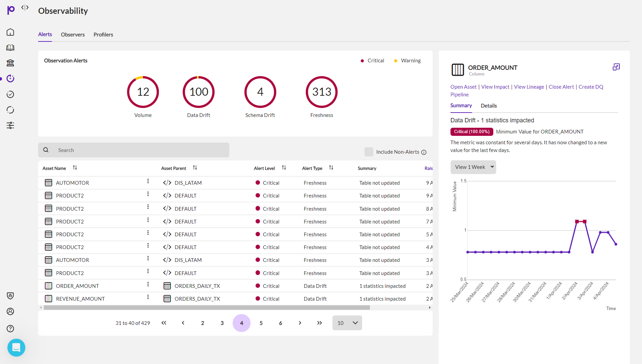Switch to the Observers tab
The image size is (642, 364).
(x=73, y=35)
